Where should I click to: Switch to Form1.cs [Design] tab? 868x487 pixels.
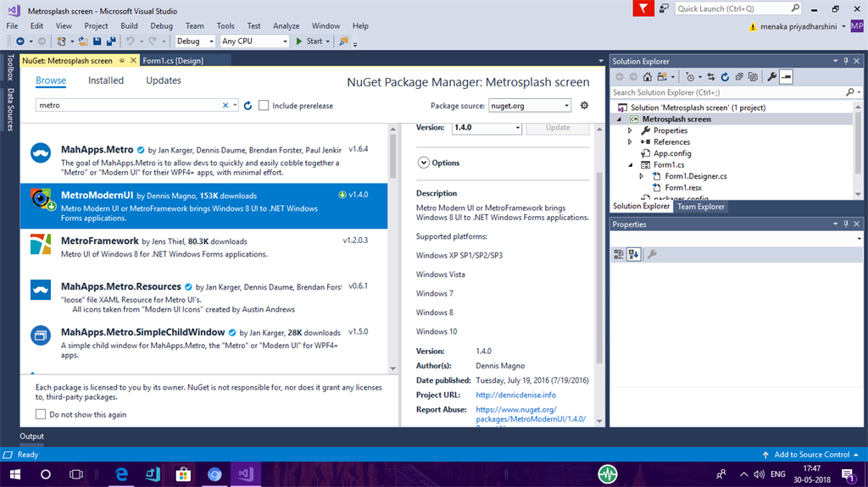pyautogui.click(x=173, y=60)
